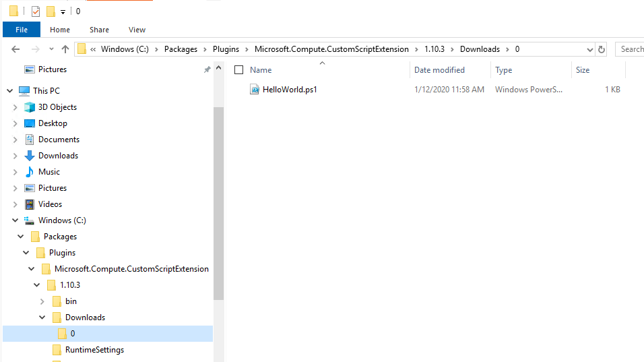Sort by the Size column header

tap(583, 70)
